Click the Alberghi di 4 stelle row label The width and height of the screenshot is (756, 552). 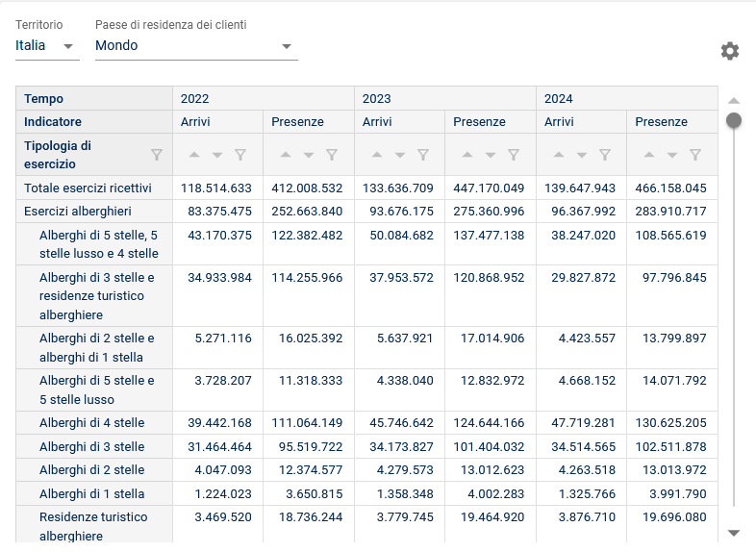91,423
